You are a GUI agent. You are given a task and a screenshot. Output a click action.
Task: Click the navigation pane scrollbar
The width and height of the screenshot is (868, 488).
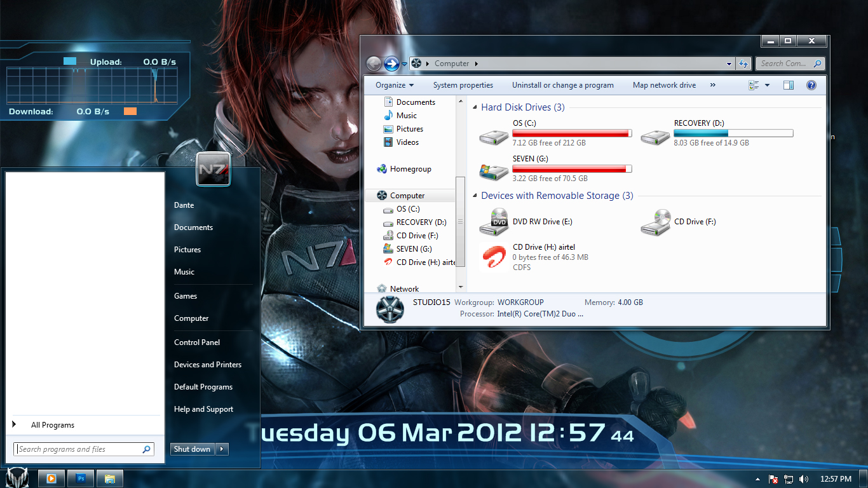[x=461, y=222]
